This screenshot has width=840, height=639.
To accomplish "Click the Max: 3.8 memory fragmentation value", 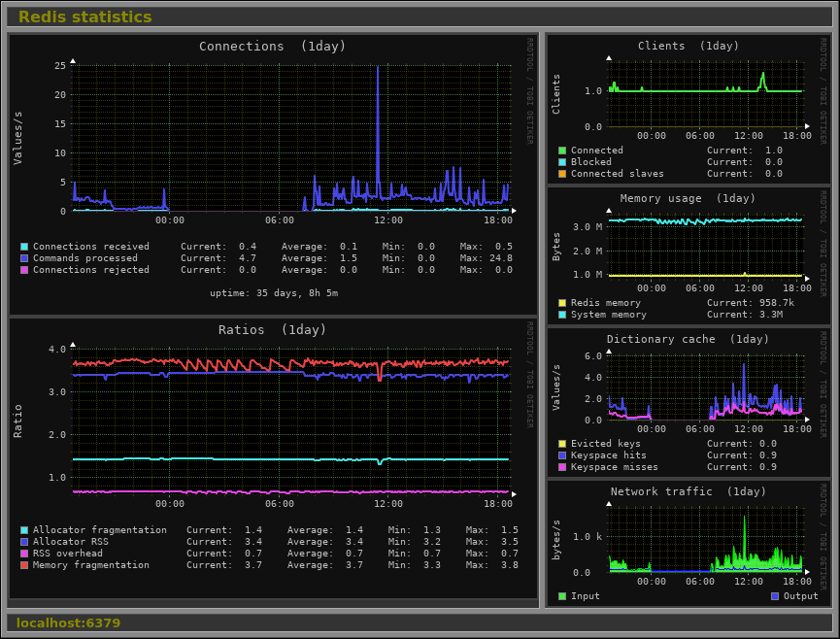I will (491, 565).
